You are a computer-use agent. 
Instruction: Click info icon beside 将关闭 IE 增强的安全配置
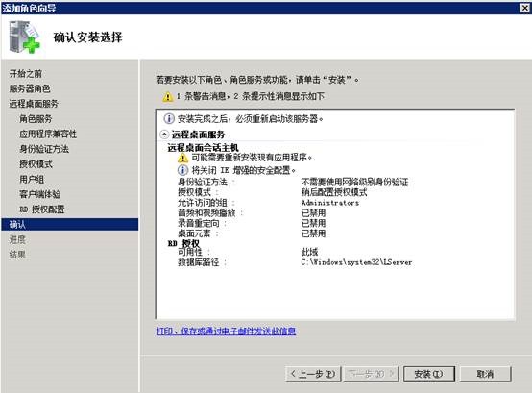click(182, 170)
